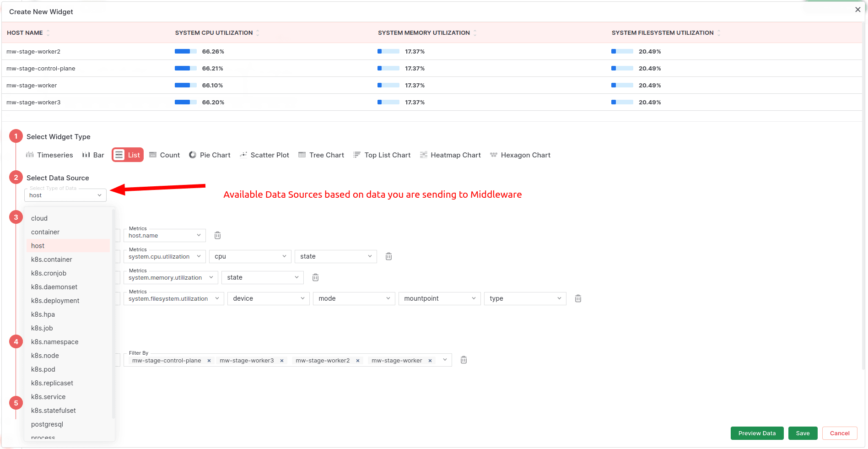The height and width of the screenshot is (449, 868).
Task: Click the Preview Data button
Action: point(756,433)
